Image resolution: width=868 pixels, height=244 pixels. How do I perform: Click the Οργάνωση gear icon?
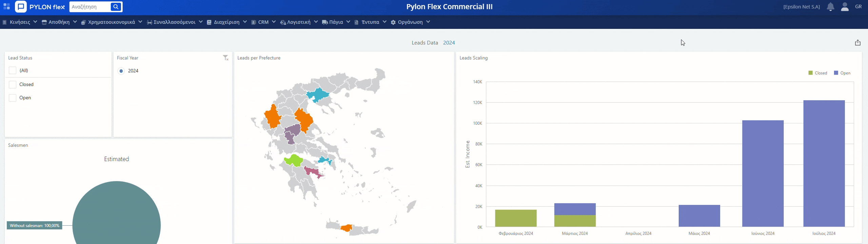coord(393,22)
